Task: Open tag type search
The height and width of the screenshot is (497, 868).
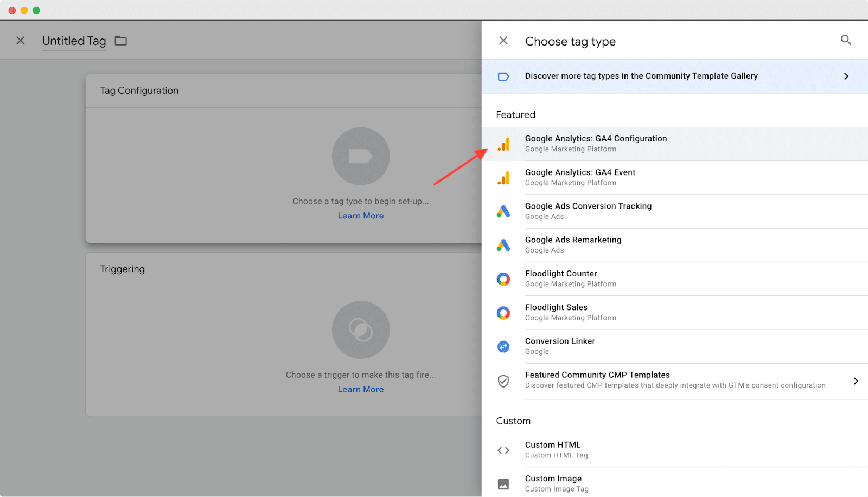Action: (x=846, y=40)
